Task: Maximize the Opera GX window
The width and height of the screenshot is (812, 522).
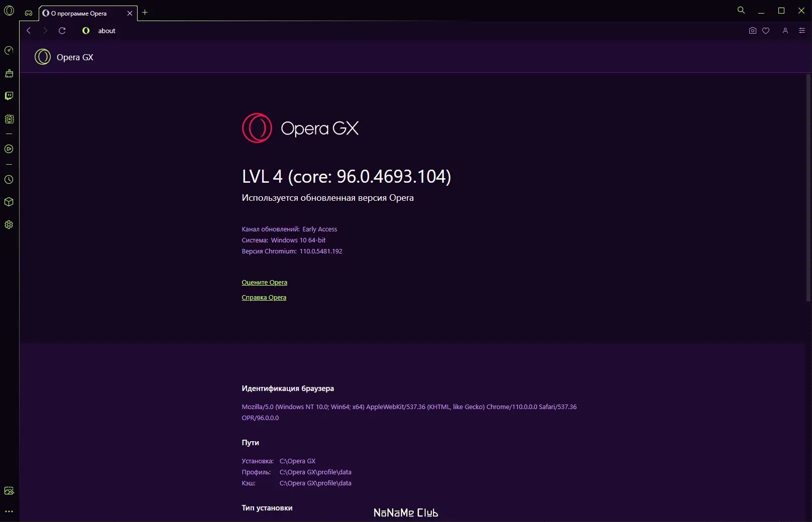Action: click(781, 11)
